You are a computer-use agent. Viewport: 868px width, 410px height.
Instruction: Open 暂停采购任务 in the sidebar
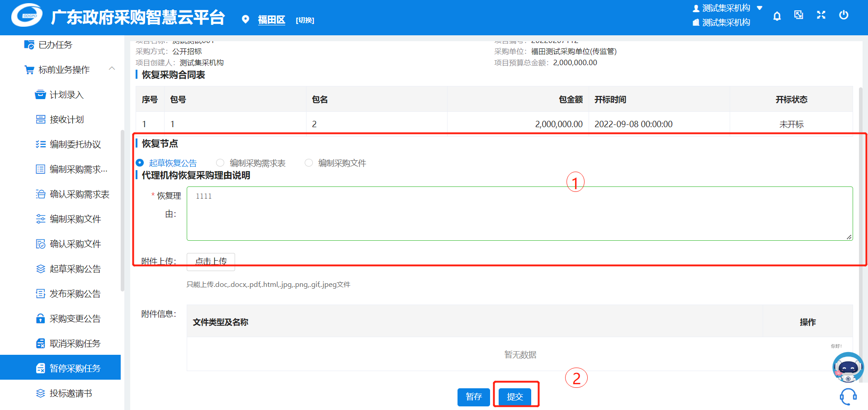[75, 368]
